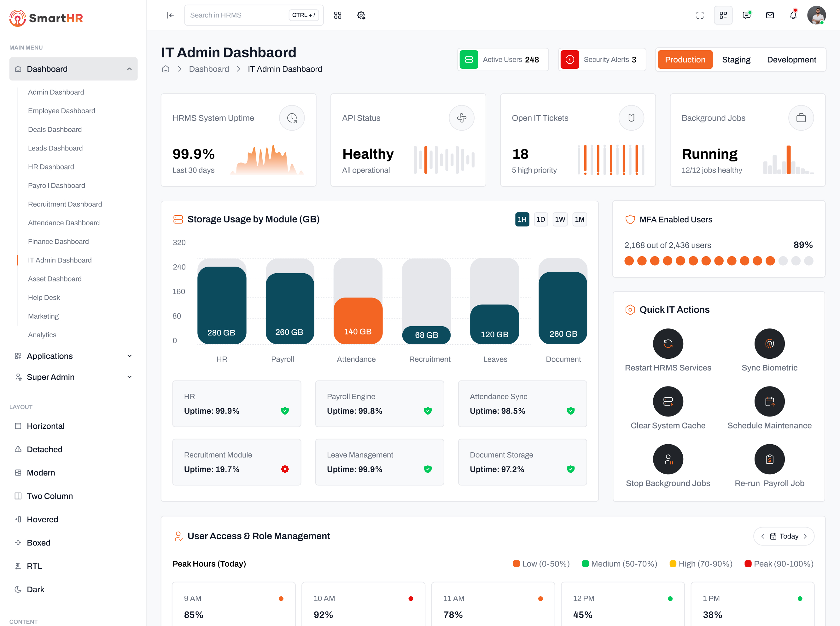Screen dimensions: 840x626
Task: Click the Restart HRMS Services icon
Action: [x=668, y=344]
